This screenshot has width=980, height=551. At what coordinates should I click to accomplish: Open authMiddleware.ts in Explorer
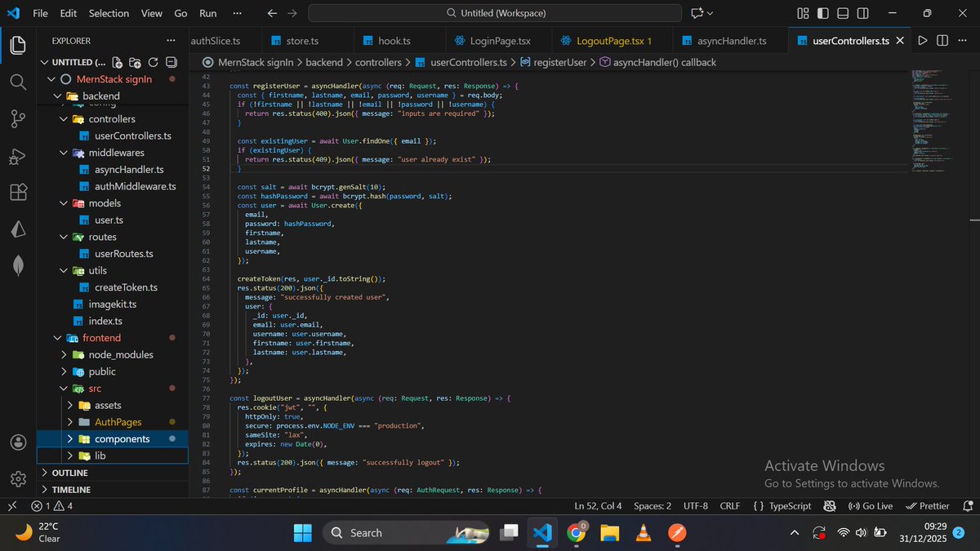tap(136, 186)
